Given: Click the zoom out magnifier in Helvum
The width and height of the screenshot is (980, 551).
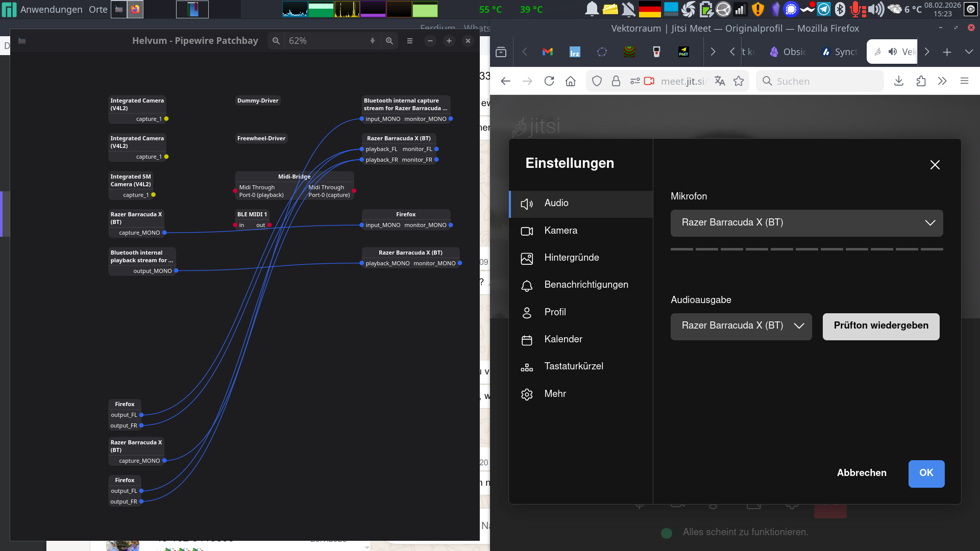Looking at the screenshot, I should (276, 41).
